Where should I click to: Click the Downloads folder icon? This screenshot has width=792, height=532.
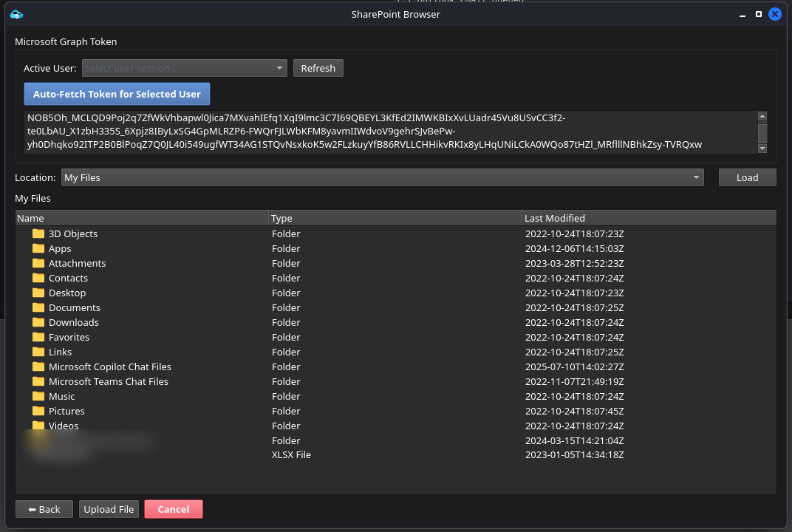(x=38, y=322)
